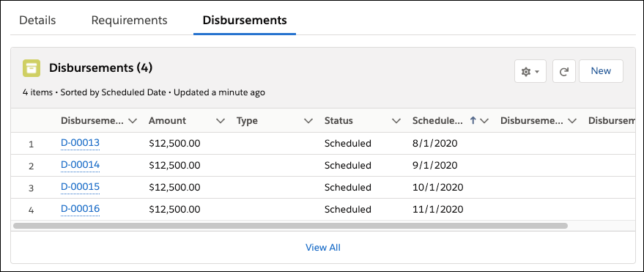Click the 10/1/2020 scheduled date

click(438, 188)
